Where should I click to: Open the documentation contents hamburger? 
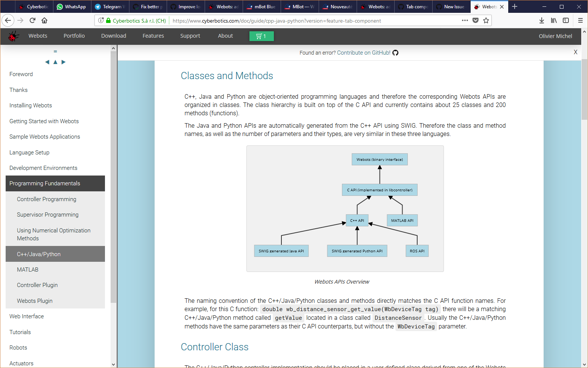55,51
